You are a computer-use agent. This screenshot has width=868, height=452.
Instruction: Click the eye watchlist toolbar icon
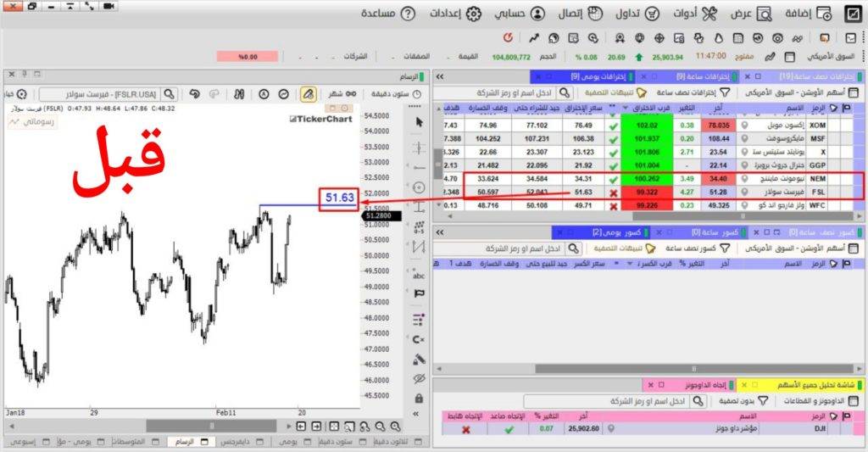[x=778, y=37]
